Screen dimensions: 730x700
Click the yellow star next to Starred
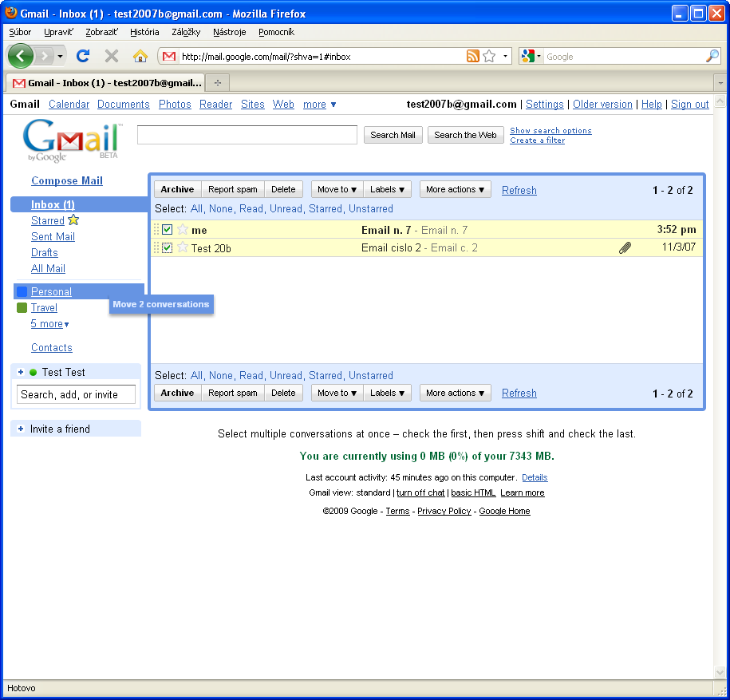click(x=73, y=219)
